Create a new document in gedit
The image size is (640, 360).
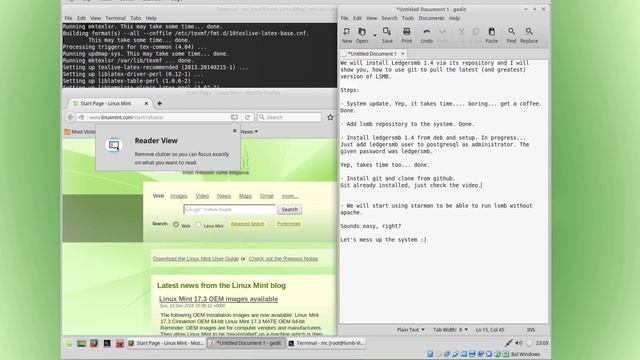coord(347,35)
